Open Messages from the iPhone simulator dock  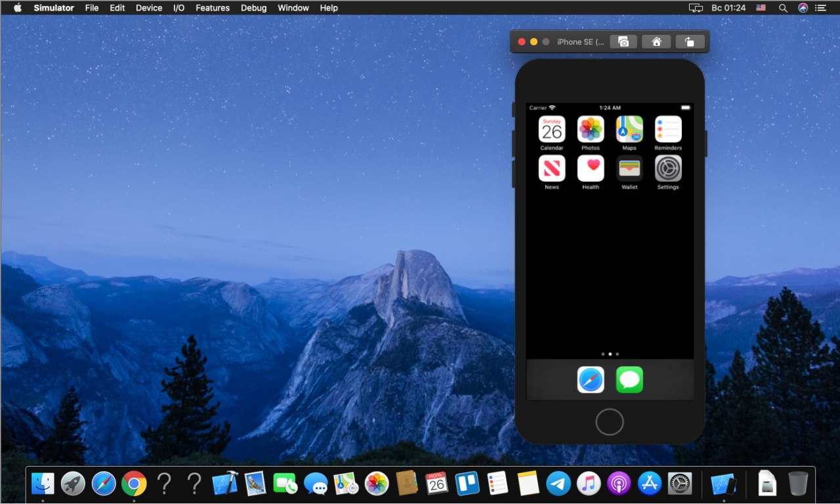point(629,380)
